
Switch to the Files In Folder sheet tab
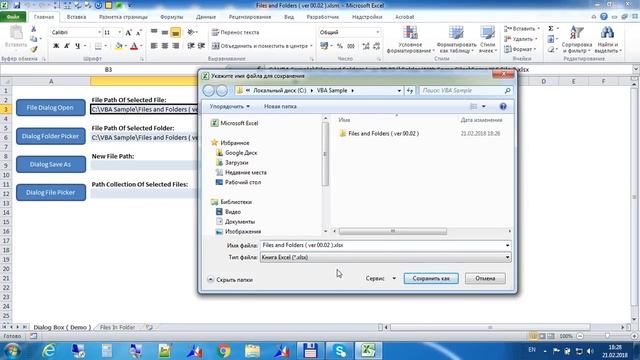point(117,327)
